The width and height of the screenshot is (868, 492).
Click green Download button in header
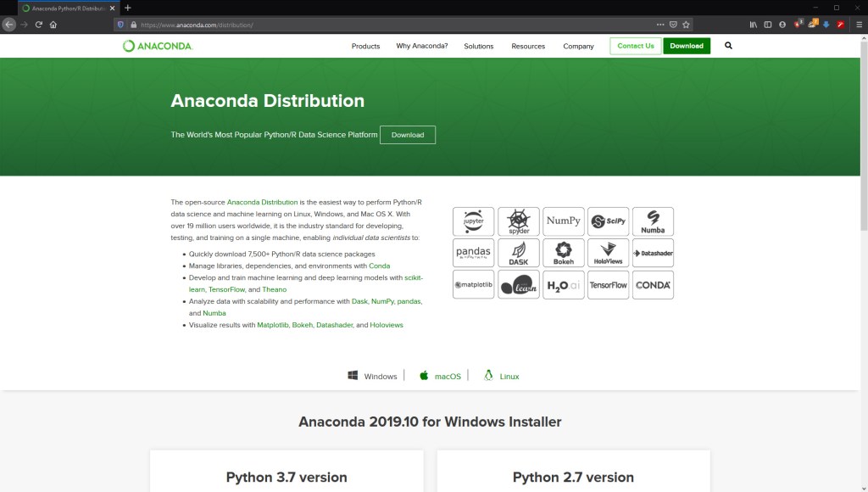pos(686,46)
